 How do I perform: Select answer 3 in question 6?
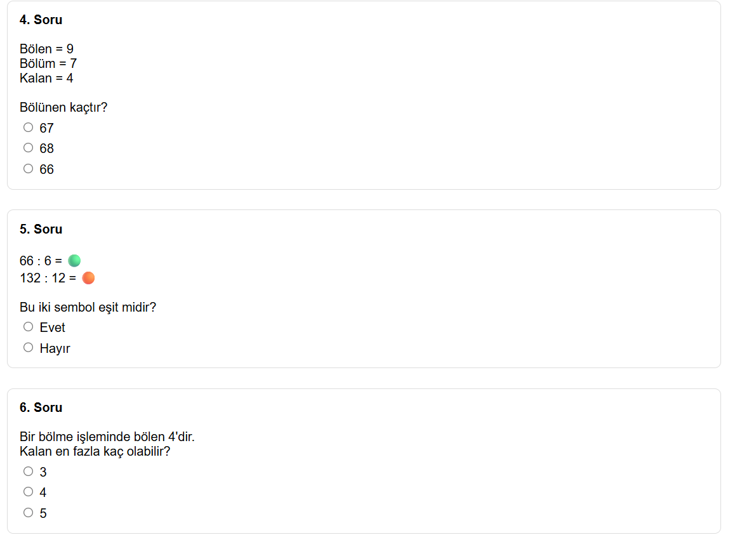point(28,472)
